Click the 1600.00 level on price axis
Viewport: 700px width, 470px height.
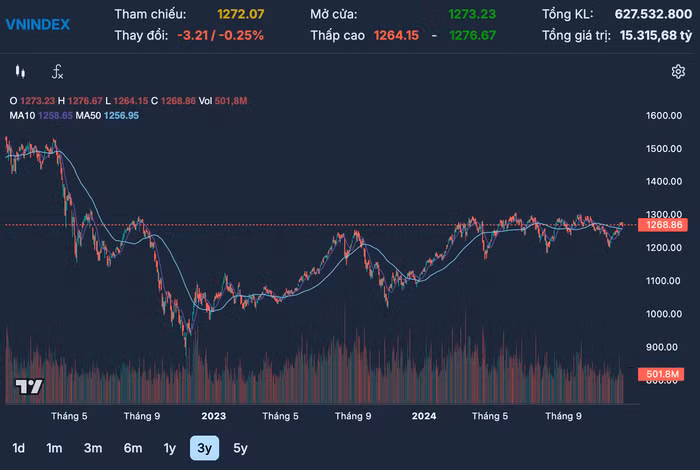pyautogui.click(x=662, y=116)
